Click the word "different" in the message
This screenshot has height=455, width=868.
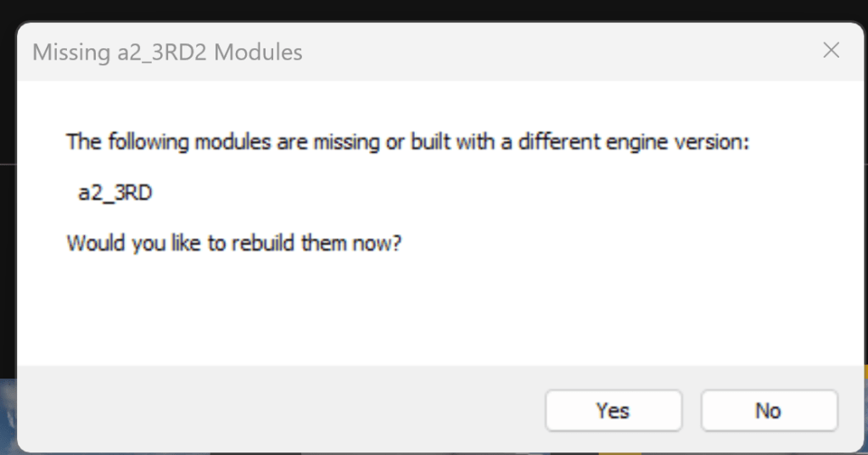(x=552, y=142)
